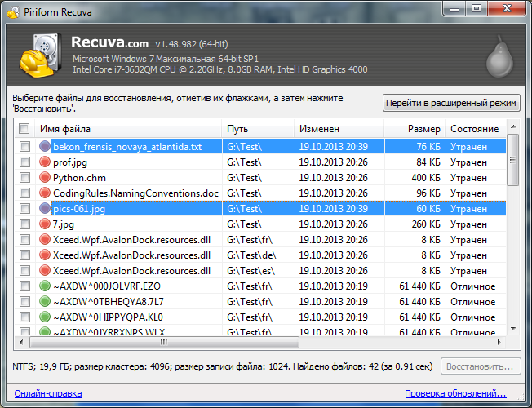This screenshot has width=532, height=408.
Task: Check the box for ~AXDW^0TBHEQYA8.7L7
Action: 24,301
